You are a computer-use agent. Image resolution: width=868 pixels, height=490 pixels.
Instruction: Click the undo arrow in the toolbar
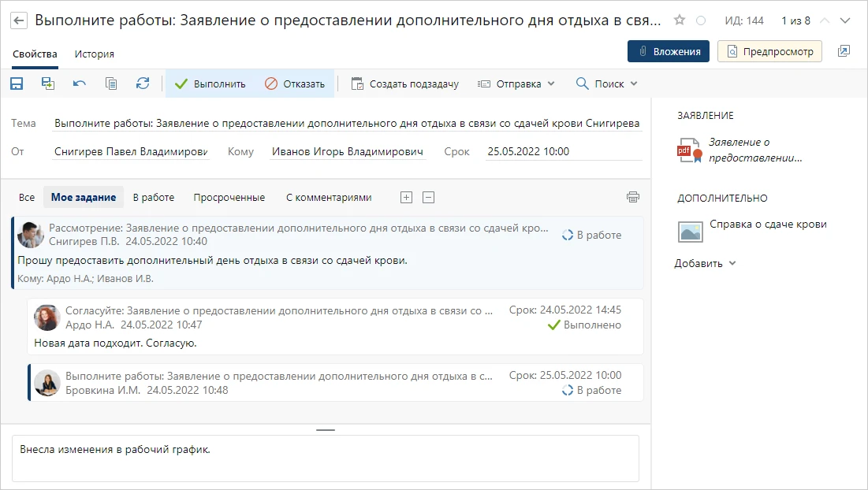coord(80,84)
